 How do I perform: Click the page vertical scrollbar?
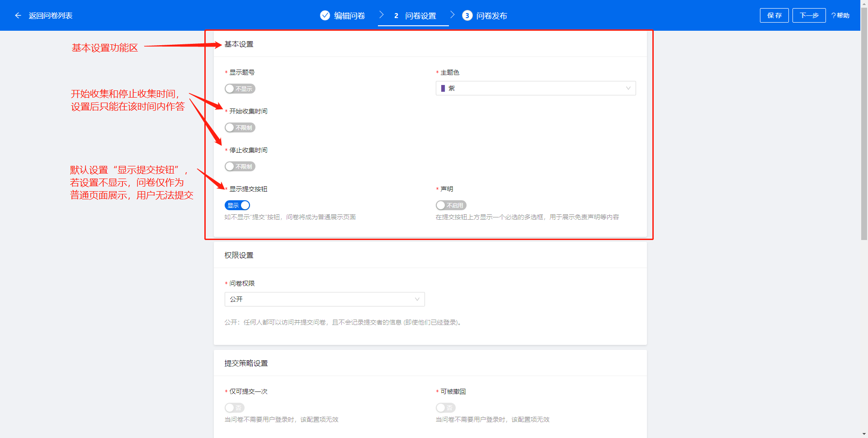pos(864,136)
